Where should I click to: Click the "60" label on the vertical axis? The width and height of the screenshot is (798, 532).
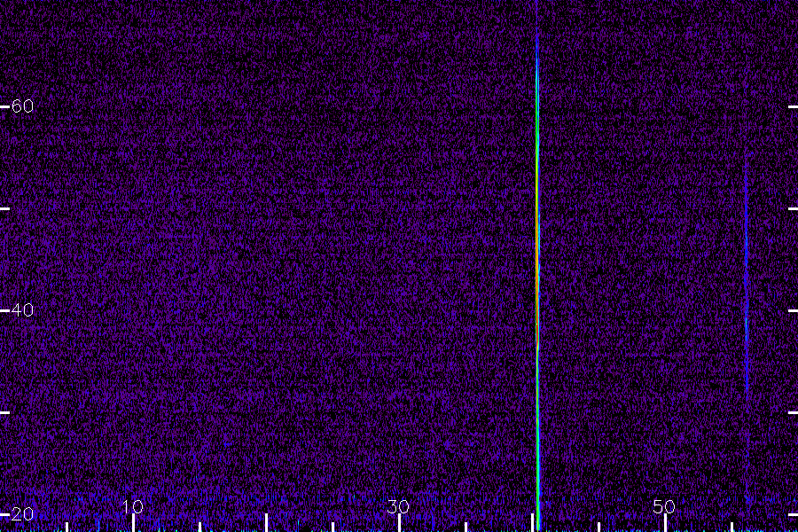(x=22, y=106)
